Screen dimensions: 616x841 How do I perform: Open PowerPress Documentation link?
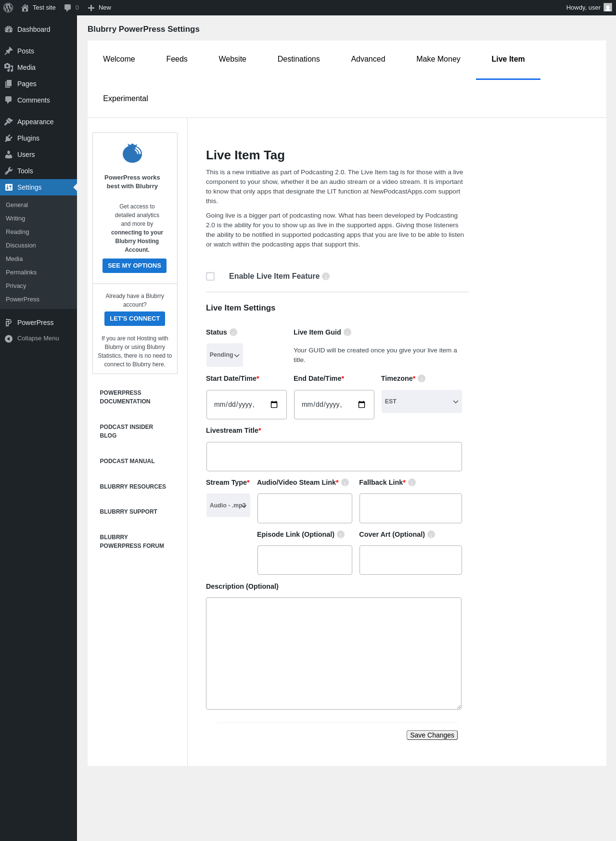point(125,397)
